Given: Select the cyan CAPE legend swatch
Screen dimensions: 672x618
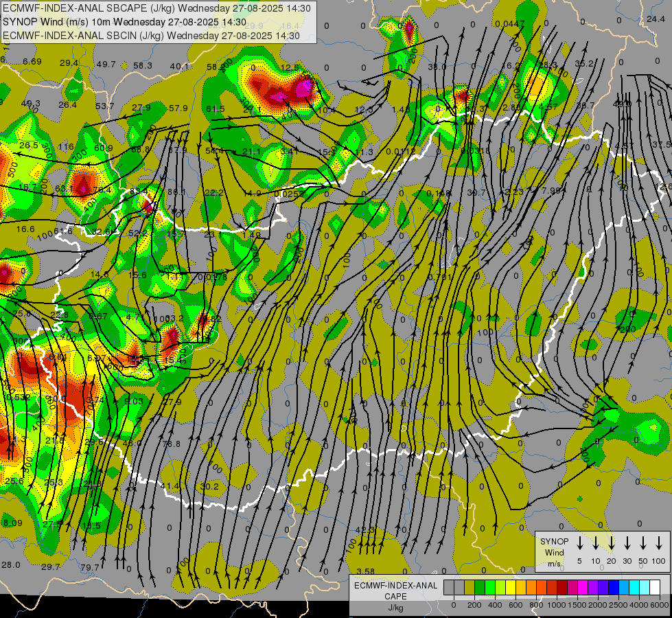Looking at the screenshot, I should click(x=634, y=587).
